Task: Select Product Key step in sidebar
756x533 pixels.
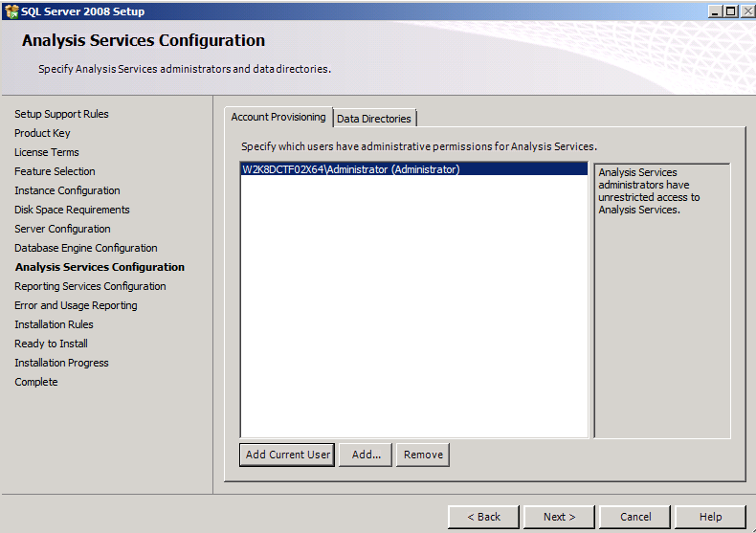Action: (42, 133)
